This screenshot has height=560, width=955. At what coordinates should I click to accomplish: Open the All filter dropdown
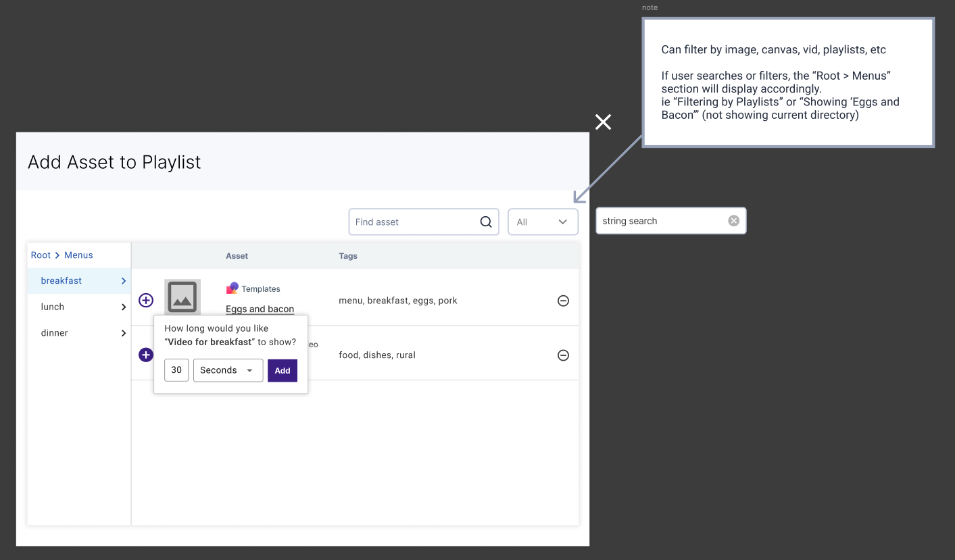[543, 222]
